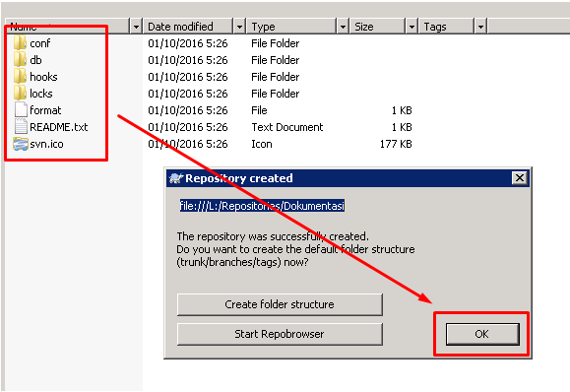Select the README.txt file name
570x392 pixels.
pos(59,127)
